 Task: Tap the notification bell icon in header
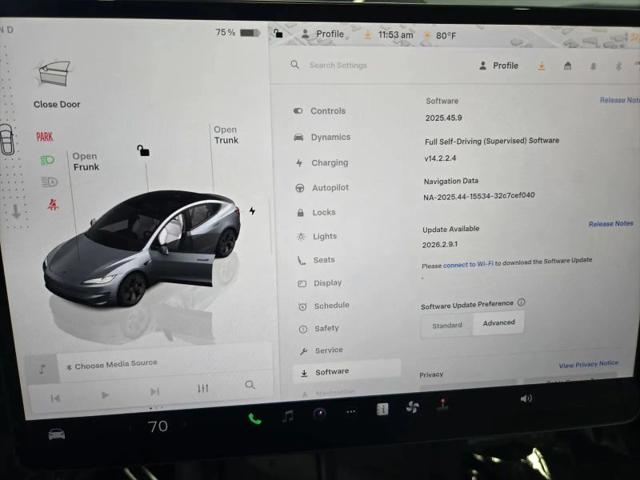tap(593, 66)
